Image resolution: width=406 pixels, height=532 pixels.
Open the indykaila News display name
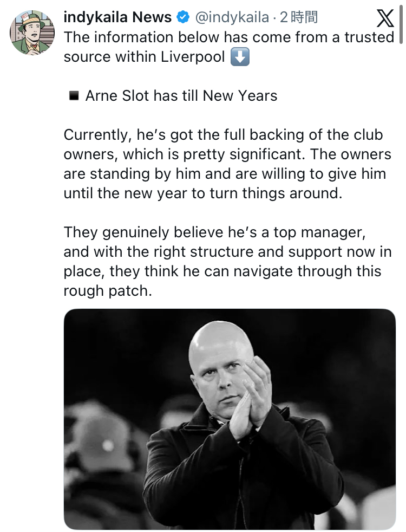click(x=117, y=18)
